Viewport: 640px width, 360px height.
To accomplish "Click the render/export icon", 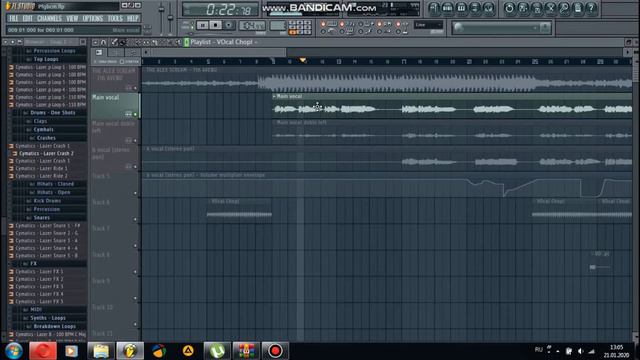I will click(x=537, y=8).
